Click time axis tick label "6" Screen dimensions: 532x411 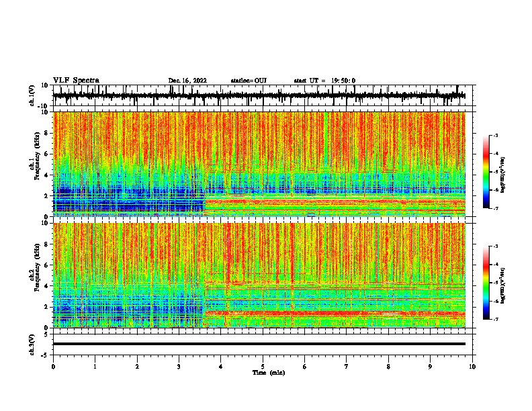[304, 367]
